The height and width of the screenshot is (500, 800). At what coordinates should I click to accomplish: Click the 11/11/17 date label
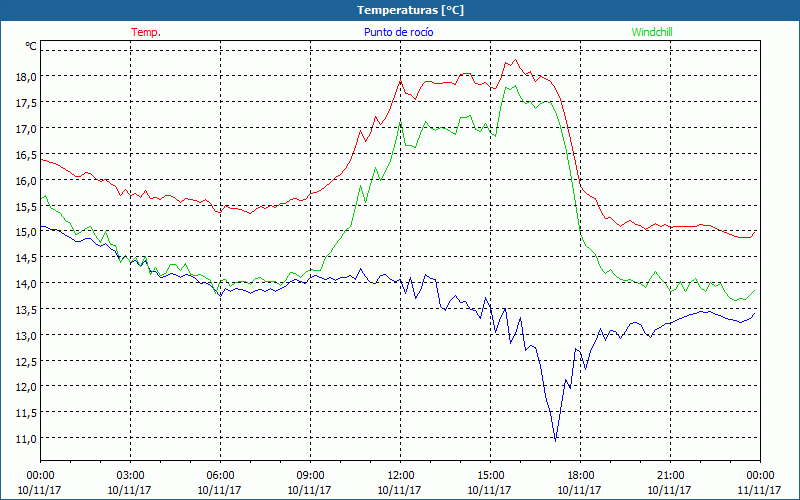tap(760, 490)
